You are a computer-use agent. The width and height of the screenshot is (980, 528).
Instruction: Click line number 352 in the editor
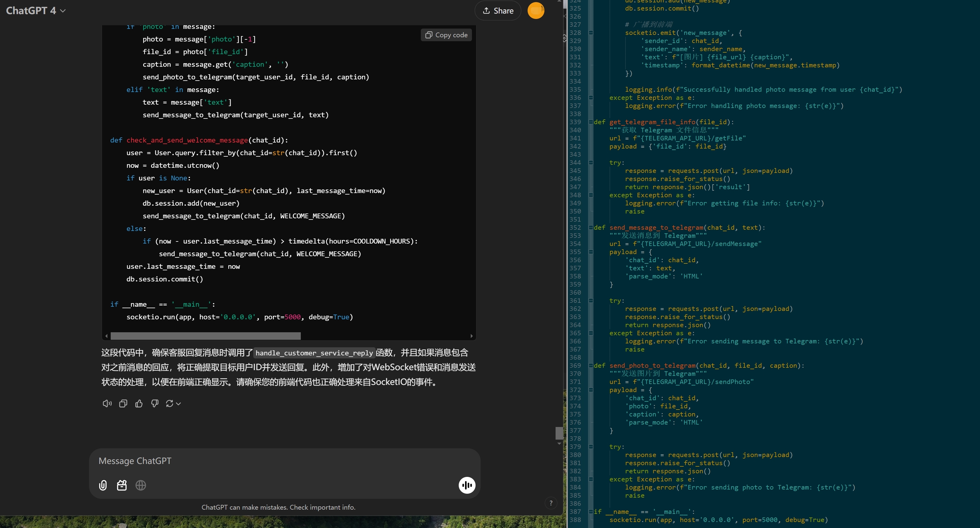pos(575,228)
